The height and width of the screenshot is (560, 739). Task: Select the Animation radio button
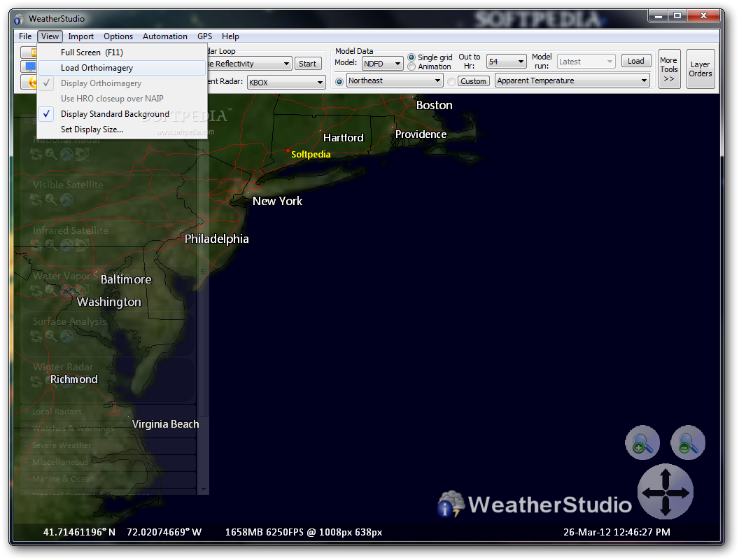(411, 67)
